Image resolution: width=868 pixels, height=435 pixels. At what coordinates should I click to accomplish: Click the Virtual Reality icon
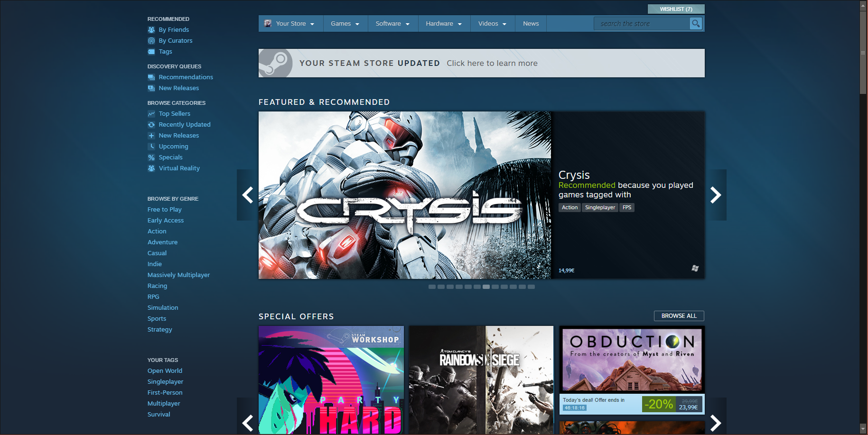(151, 168)
